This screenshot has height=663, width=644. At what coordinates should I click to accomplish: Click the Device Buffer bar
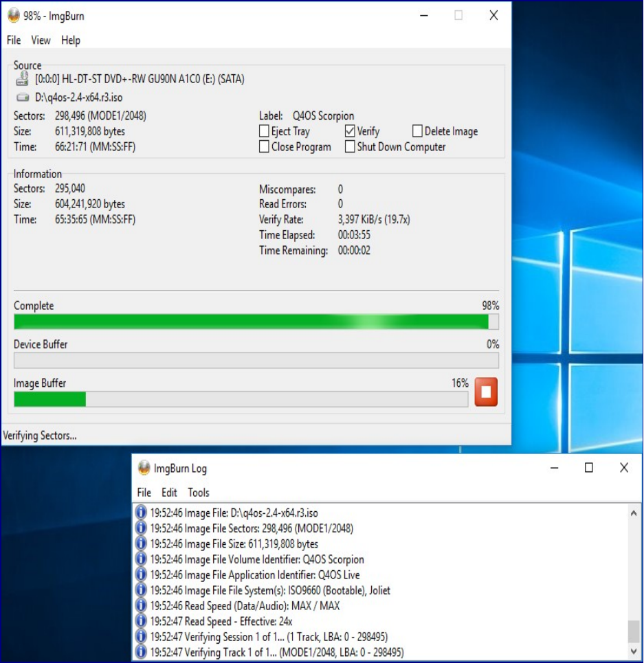tap(256, 361)
